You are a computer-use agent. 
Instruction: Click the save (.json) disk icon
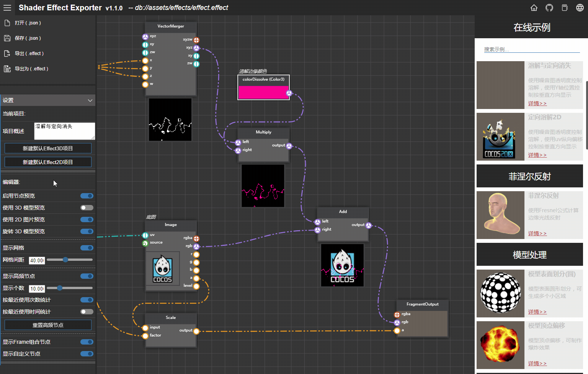[x=7, y=38]
